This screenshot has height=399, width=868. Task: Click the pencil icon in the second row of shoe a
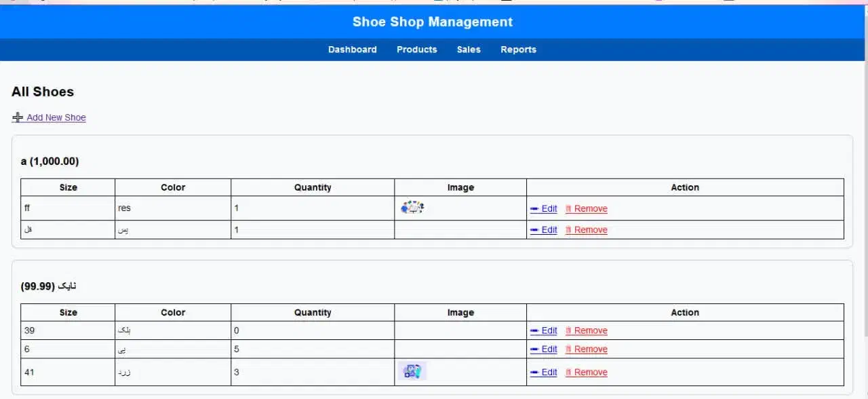point(534,230)
